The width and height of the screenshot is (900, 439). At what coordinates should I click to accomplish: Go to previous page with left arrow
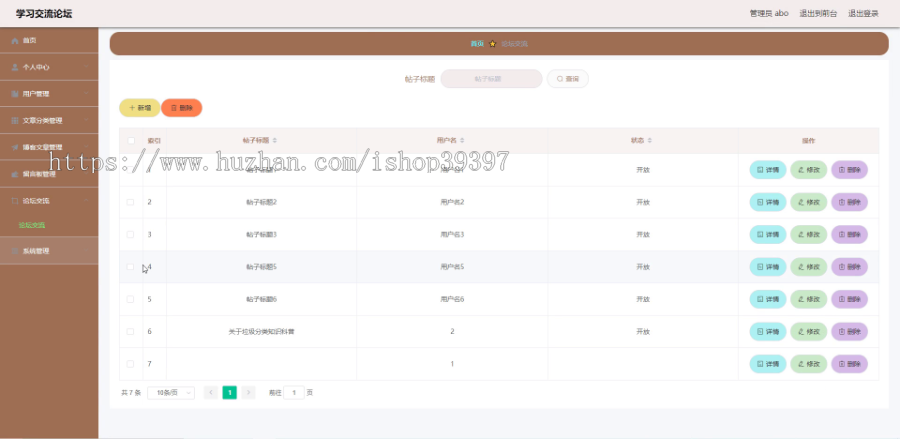211,393
